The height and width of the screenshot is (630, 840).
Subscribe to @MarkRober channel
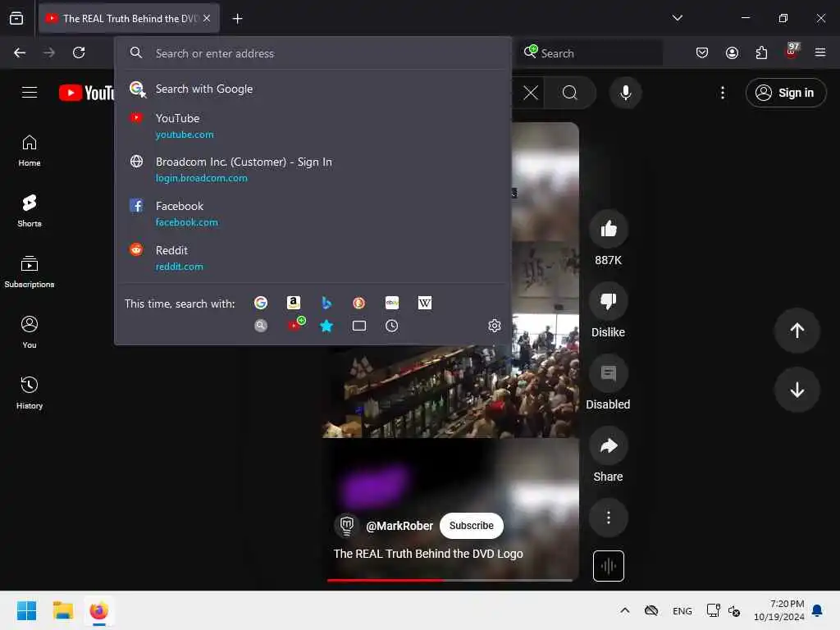point(472,526)
